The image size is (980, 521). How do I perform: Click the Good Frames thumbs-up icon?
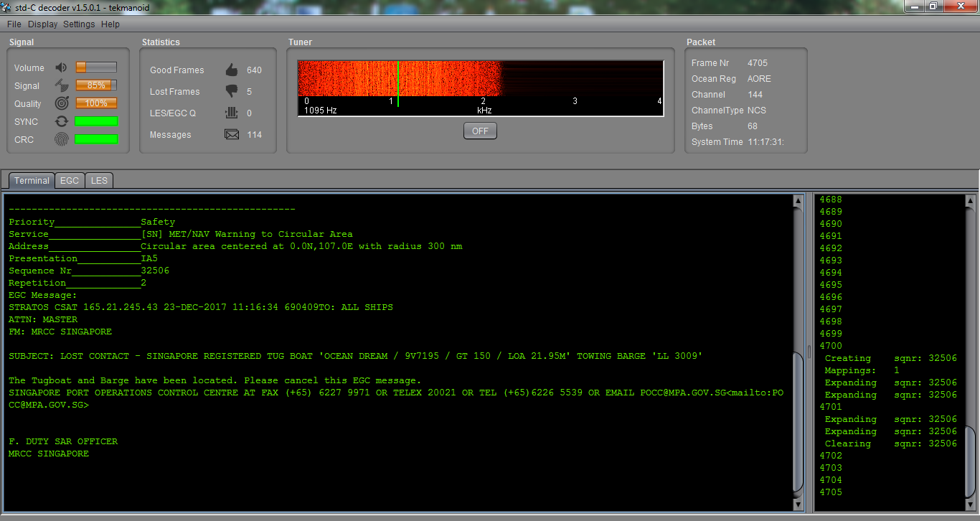232,70
